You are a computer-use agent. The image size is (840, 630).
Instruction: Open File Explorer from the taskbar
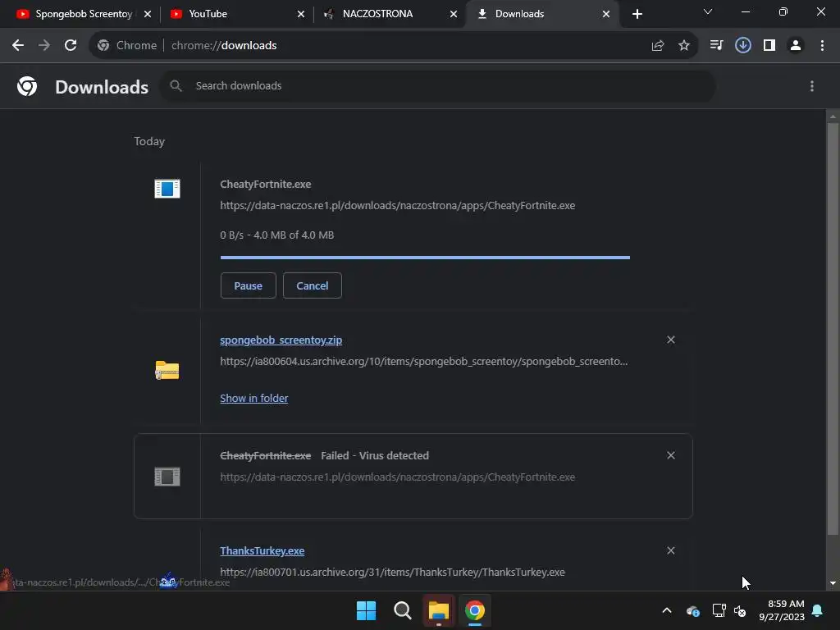click(x=438, y=610)
